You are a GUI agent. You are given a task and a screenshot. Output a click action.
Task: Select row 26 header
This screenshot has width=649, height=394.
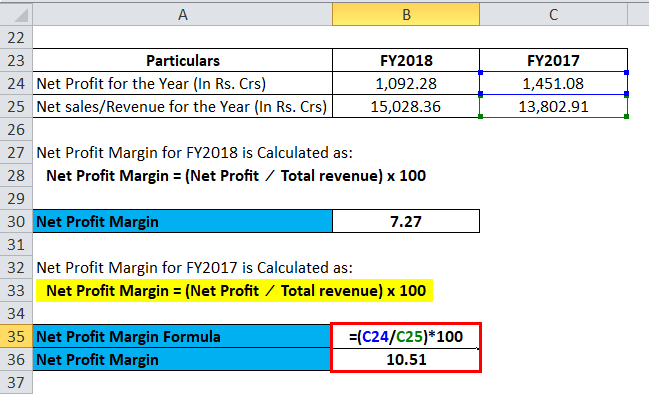16,130
